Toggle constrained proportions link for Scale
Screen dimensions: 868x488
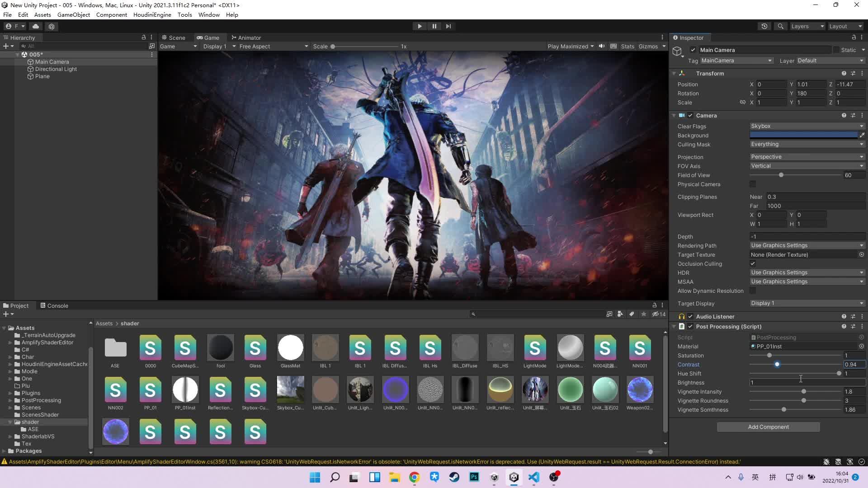pyautogui.click(x=742, y=102)
